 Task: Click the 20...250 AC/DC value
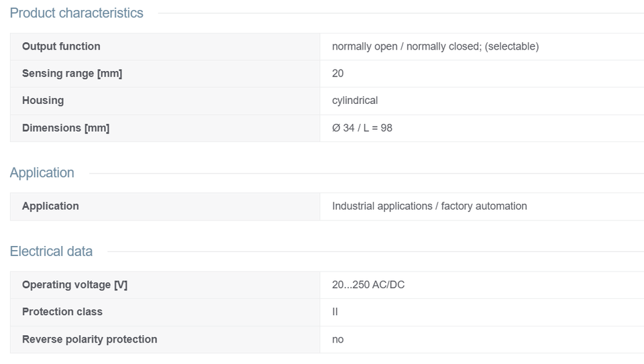(x=368, y=285)
